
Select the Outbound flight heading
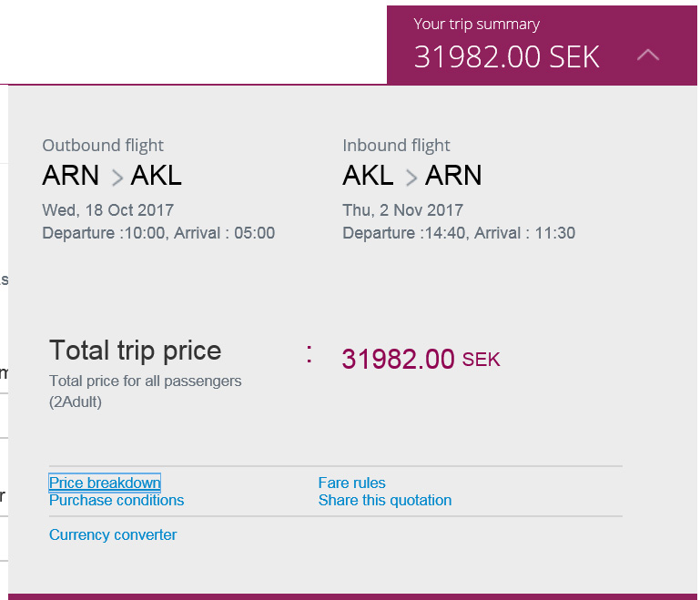pos(103,145)
